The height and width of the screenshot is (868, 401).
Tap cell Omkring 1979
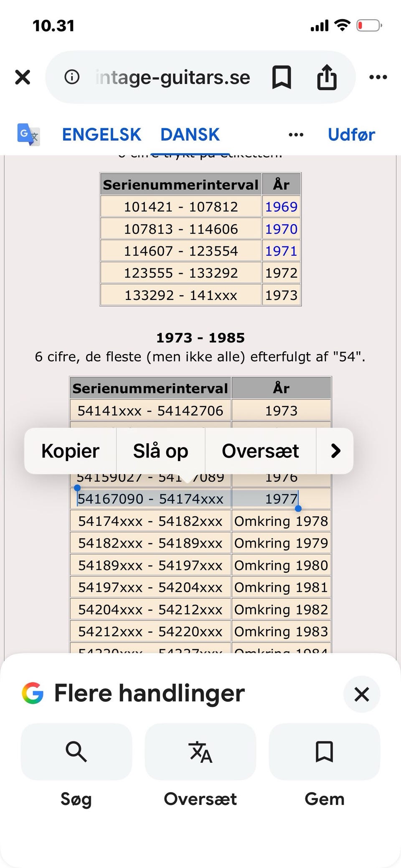point(281,543)
